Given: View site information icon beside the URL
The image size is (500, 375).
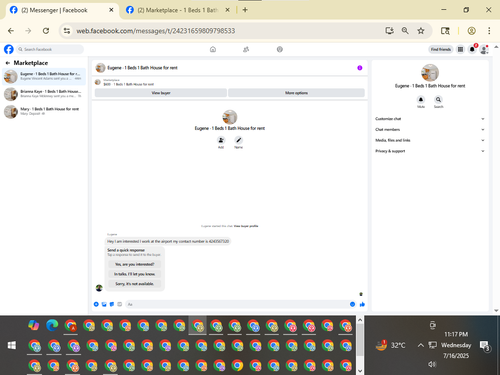Looking at the screenshot, I should 67,31.
